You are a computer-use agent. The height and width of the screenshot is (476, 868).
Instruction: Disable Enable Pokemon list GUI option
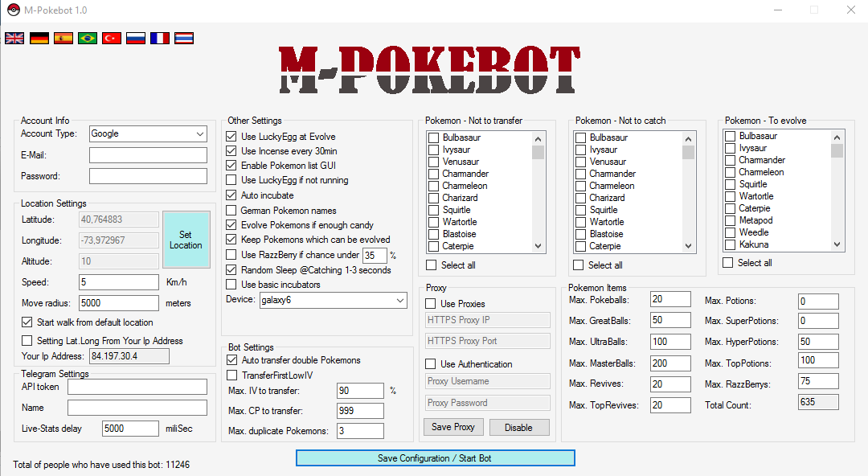[231, 165]
